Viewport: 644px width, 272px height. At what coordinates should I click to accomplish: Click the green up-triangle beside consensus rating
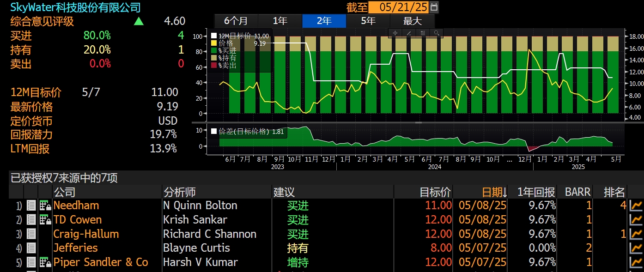click(x=139, y=21)
